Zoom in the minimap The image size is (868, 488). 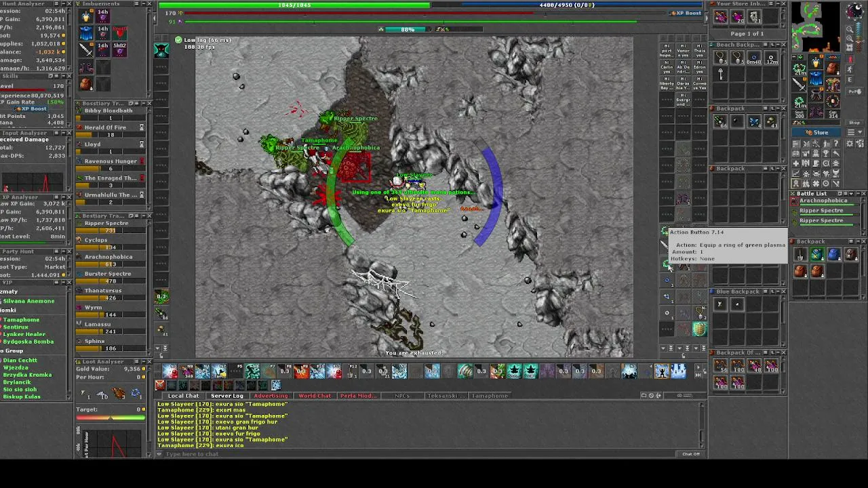click(x=850, y=39)
